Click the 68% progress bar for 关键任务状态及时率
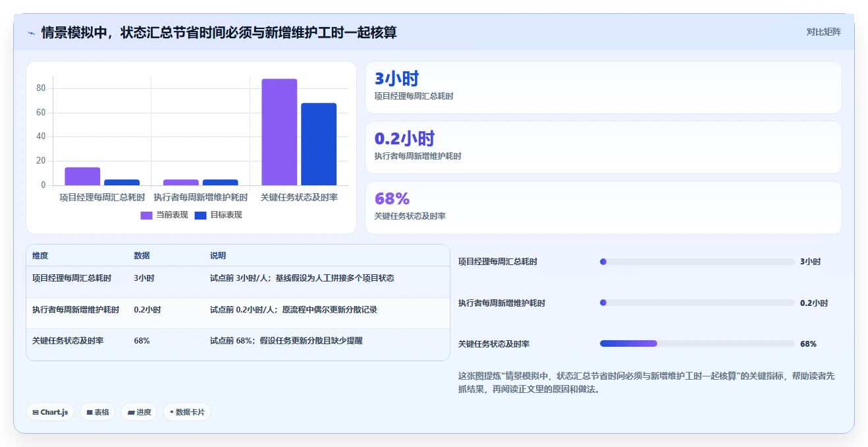The width and height of the screenshot is (868, 447). coord(697,343)
